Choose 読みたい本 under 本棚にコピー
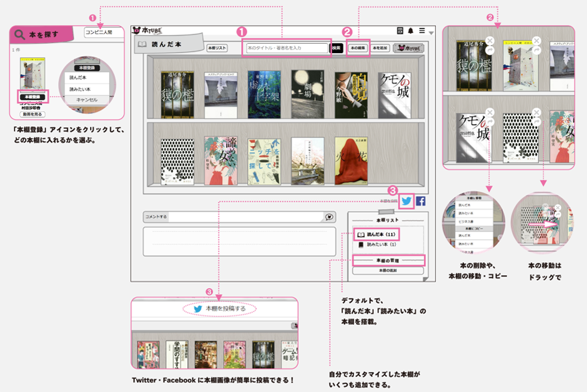 (x=474, y=244)
